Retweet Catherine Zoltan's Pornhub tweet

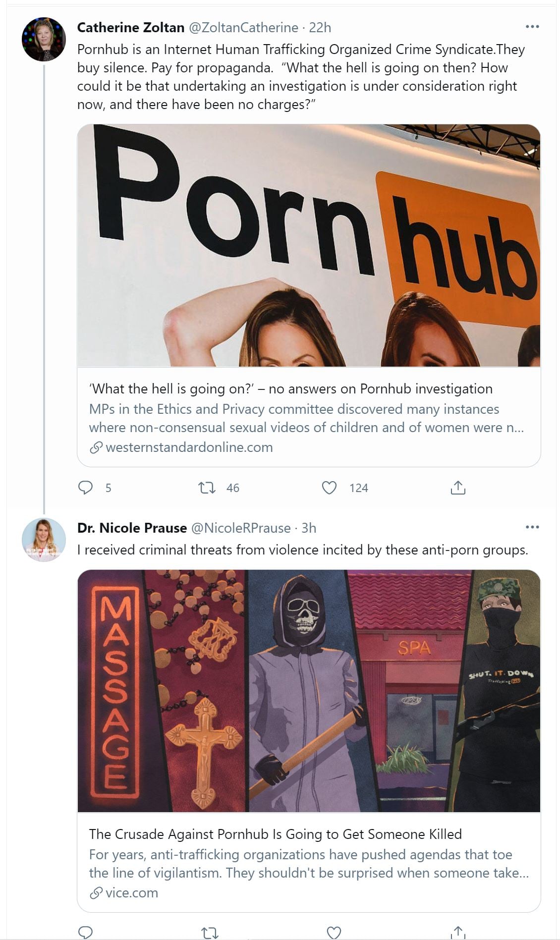click(x=207, y=488)
